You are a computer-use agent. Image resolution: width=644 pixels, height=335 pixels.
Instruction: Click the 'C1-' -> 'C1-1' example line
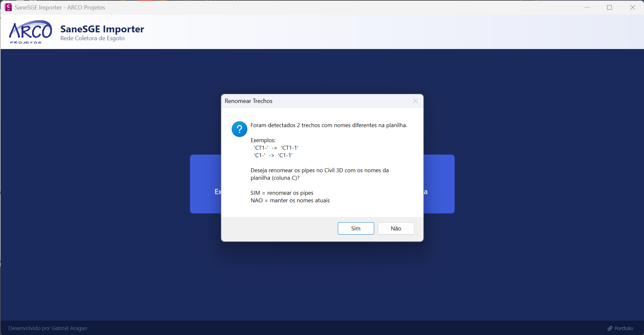[273, 155]
